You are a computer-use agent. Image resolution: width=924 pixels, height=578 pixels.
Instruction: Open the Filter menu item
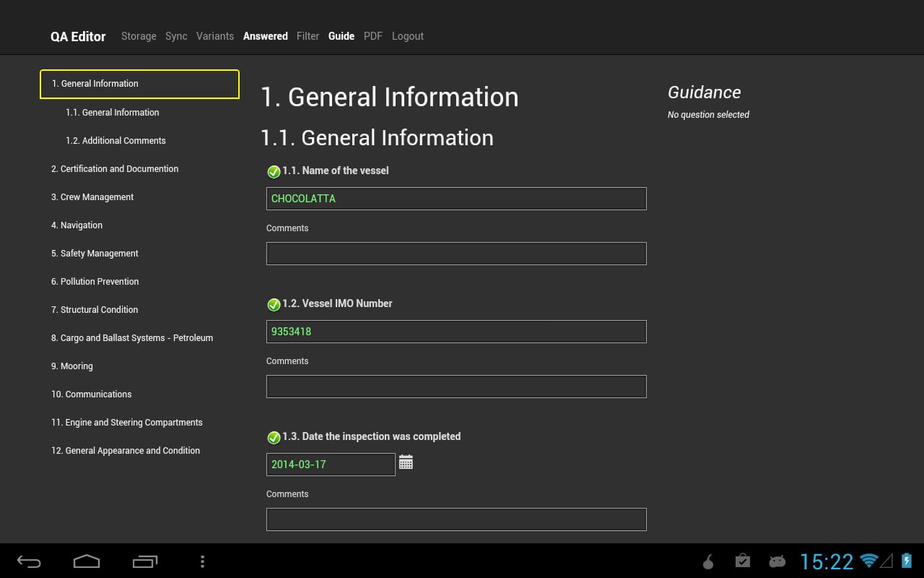tap(308, 36)
